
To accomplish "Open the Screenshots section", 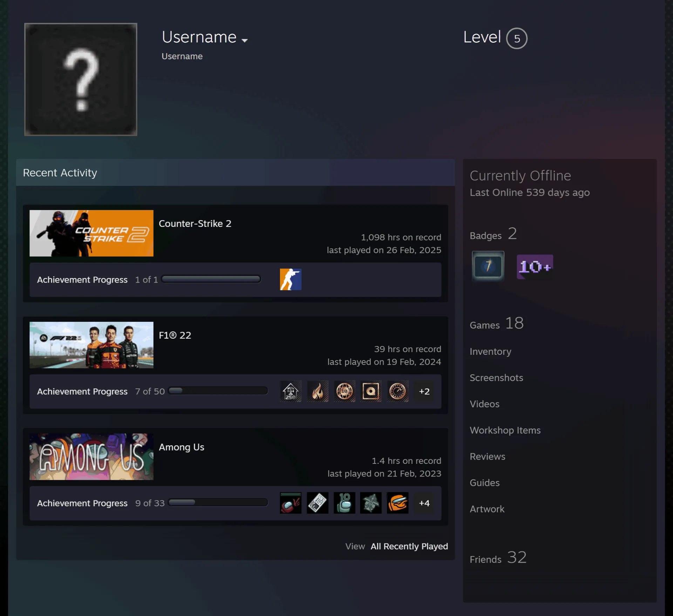I will [x=496, y=378].
